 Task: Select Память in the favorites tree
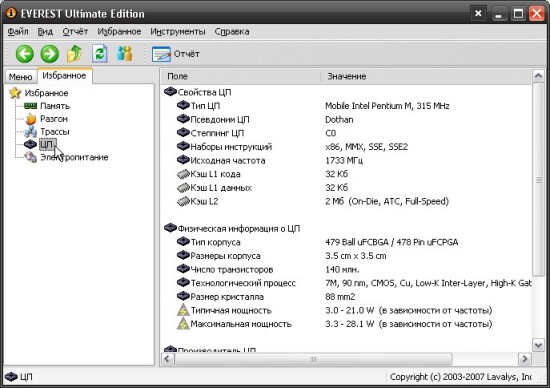(x=55, y=106)
